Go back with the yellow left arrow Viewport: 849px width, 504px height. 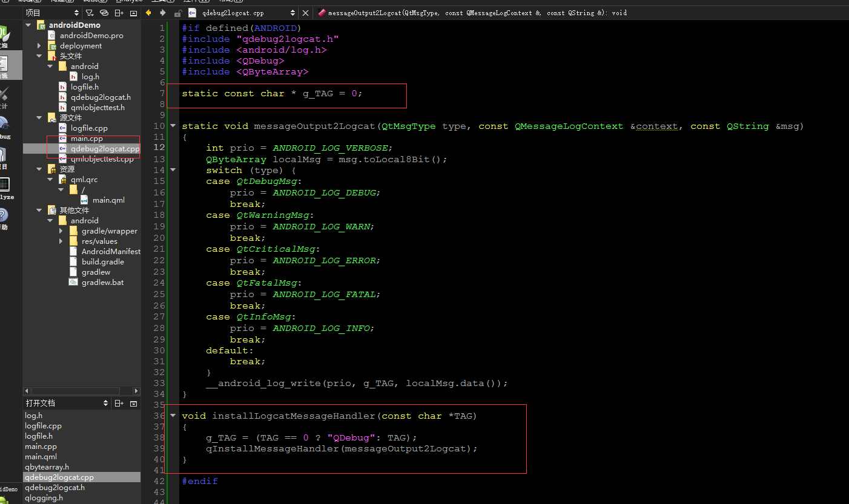point(148,13)
